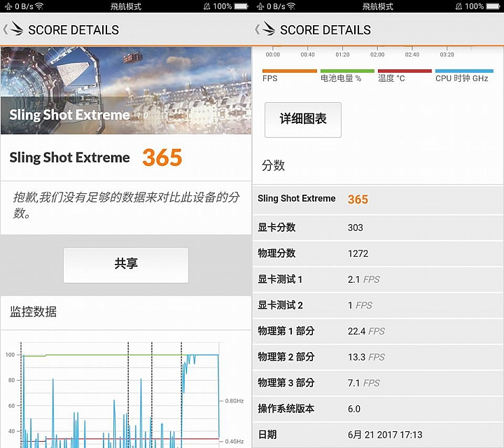This screenshot has height=448, width=504.
Task: Tap the green 电池电量 % legend bar
Action: [x=347, y=71]
